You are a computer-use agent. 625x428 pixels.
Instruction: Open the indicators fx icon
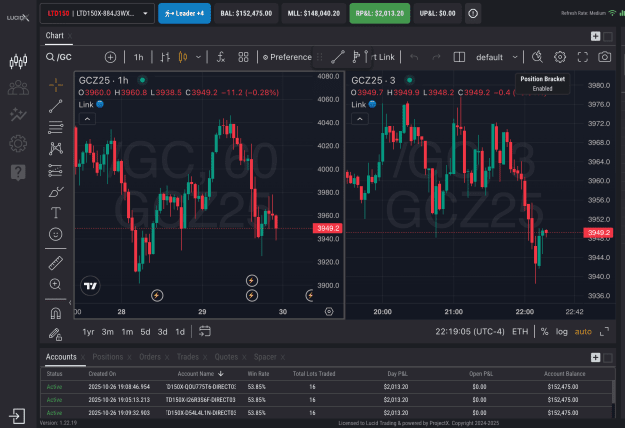[x=221, y=57]
